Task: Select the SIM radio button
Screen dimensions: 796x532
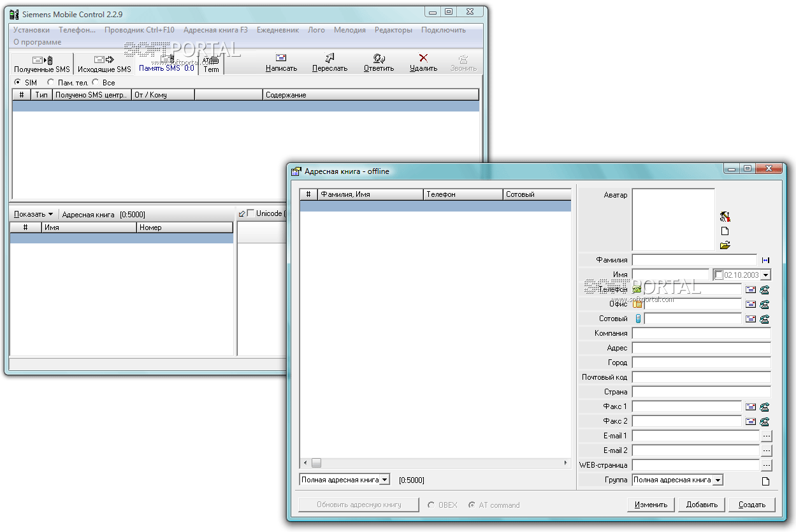Action: click(17, 82)
